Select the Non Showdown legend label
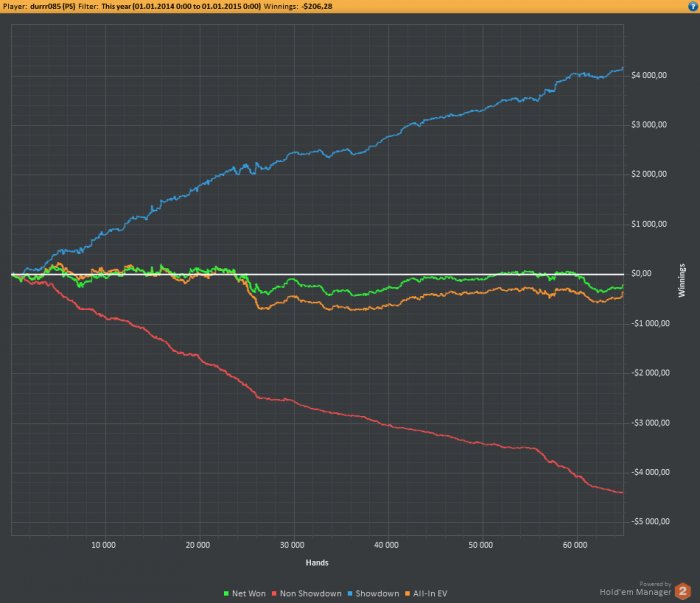Viewport: 700px width, 603px height. (x=311, y=594)
